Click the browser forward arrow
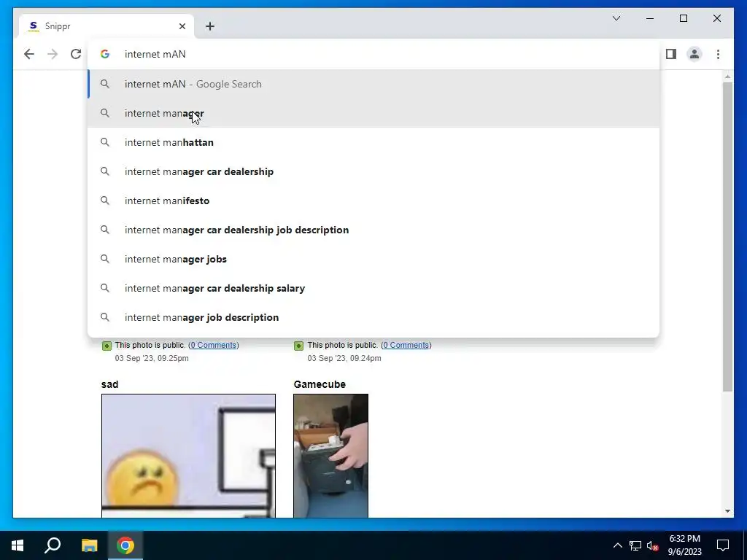Screen dimensions: 747x560 pos(53,54)
